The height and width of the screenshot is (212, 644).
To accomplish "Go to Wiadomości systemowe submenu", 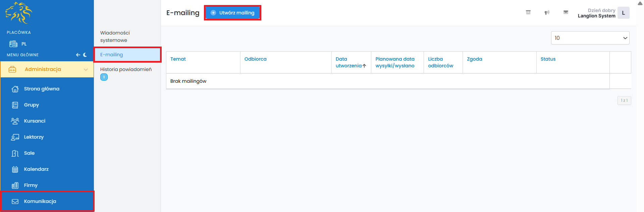I will pos(115,37).
